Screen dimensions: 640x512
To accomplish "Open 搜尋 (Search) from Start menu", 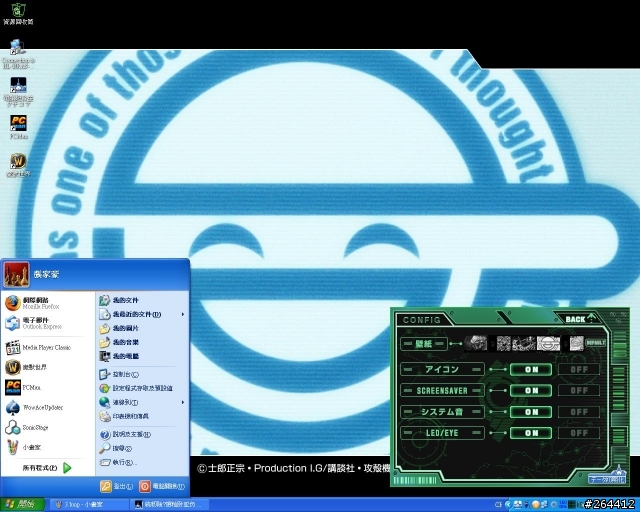I will 142,448.
